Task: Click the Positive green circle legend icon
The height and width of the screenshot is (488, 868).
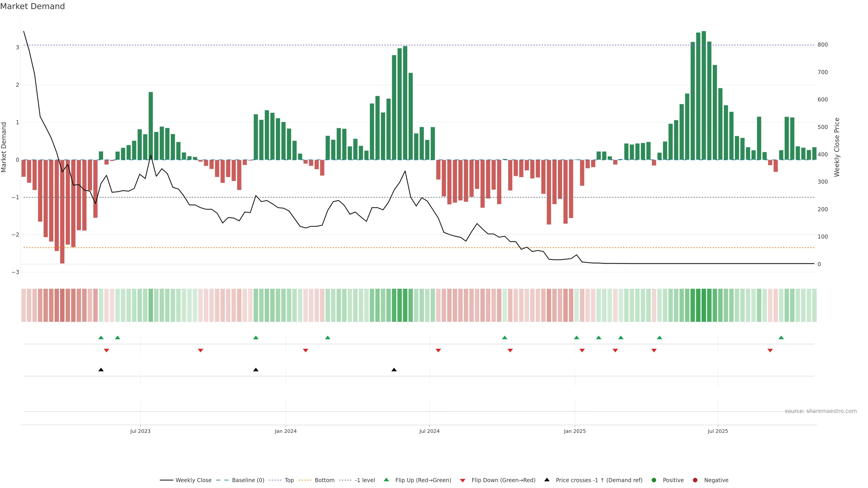Action: coord(654,480)
